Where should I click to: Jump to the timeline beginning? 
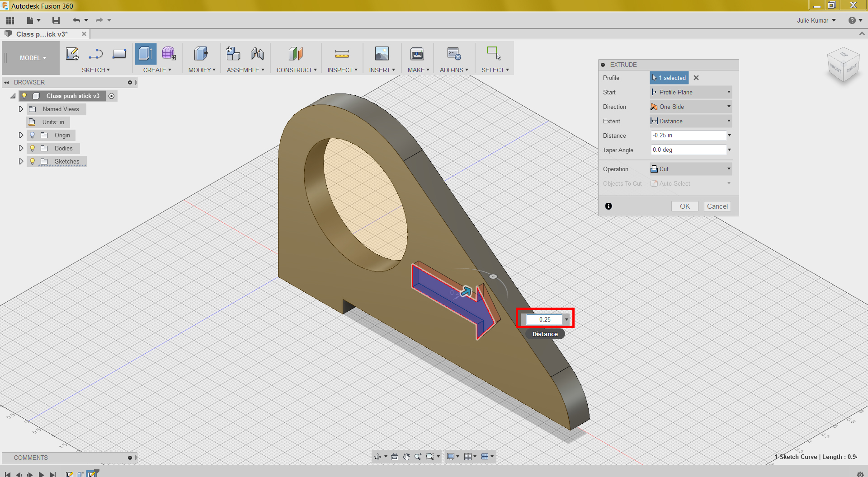pyautogui.click(x=8, y=475)
